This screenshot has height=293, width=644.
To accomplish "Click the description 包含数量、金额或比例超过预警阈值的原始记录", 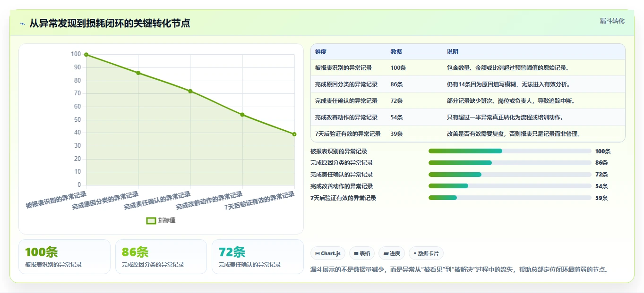I will click(508, 68).
